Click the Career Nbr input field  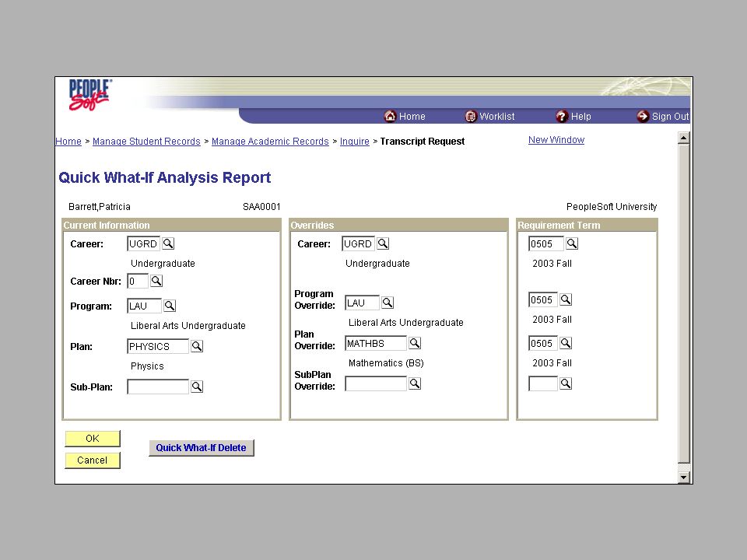click(138, 281)
